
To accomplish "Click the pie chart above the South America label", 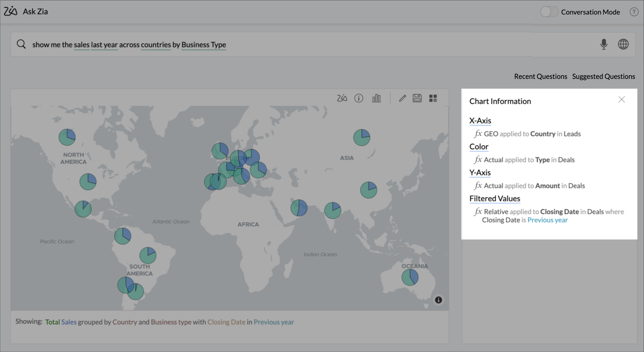I will [x=148, y=255].
